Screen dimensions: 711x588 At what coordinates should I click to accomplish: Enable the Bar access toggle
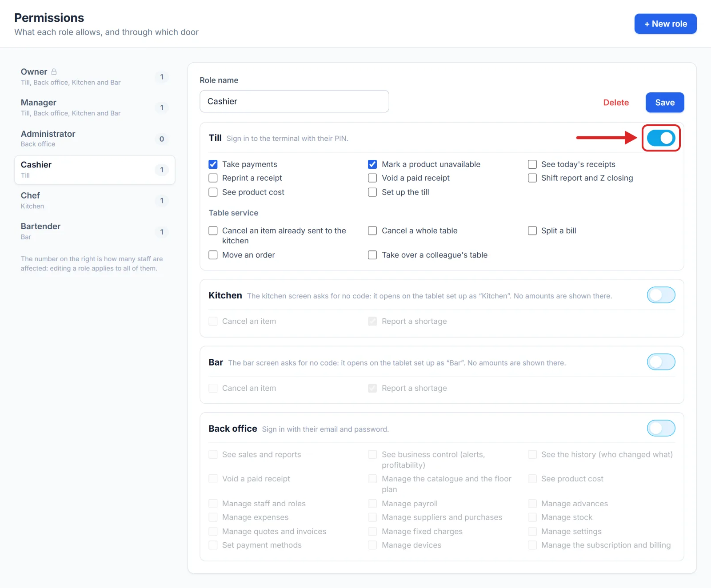tap(661, 362)
